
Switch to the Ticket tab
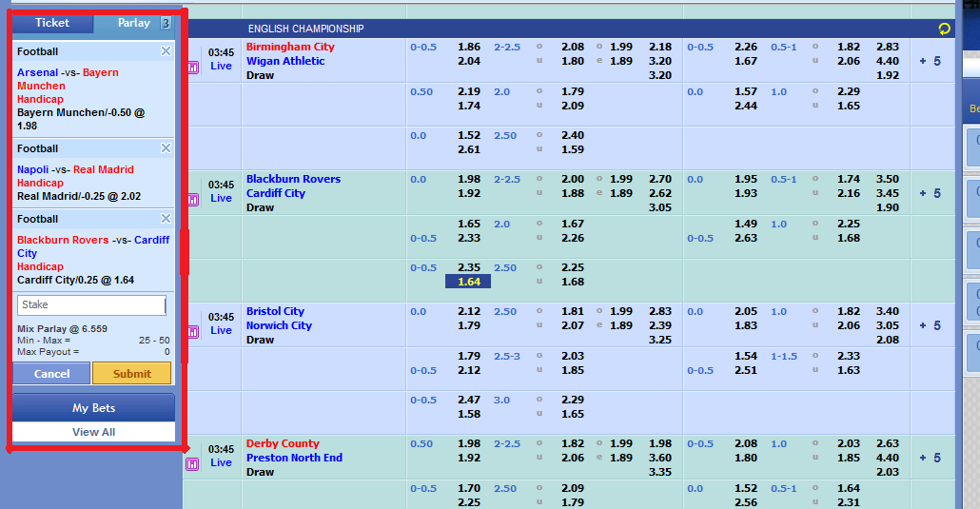(x=52, y=23)
